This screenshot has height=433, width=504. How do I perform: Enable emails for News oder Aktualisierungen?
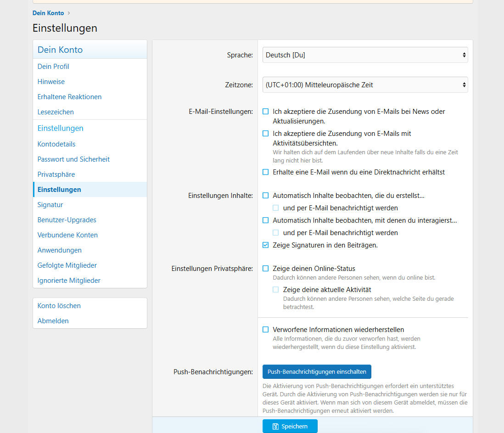266,112
